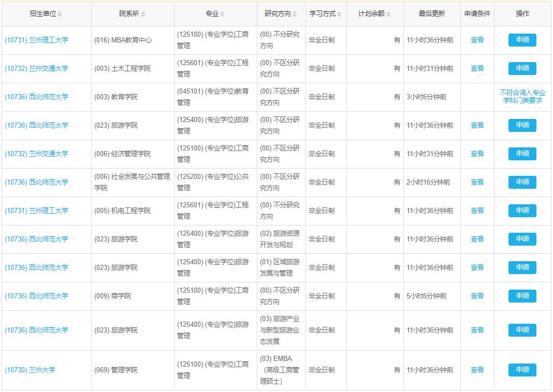553x392 pixels.
Task: View 查看 for 旅游学院 (00) 不区分研究方向 row
Action: pos(477,125)
